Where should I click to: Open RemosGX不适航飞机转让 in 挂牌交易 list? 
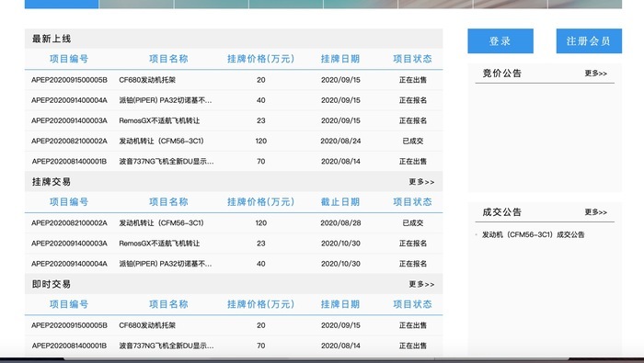click(x=159, y=244)
